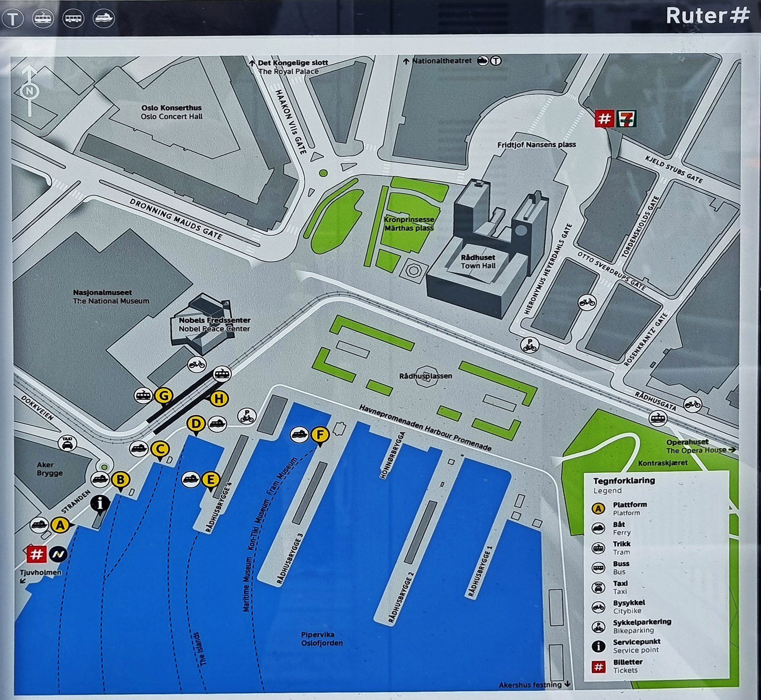The image size is (761, 700).
Task: Click platform marker H
Action: (x=219, y=398)
